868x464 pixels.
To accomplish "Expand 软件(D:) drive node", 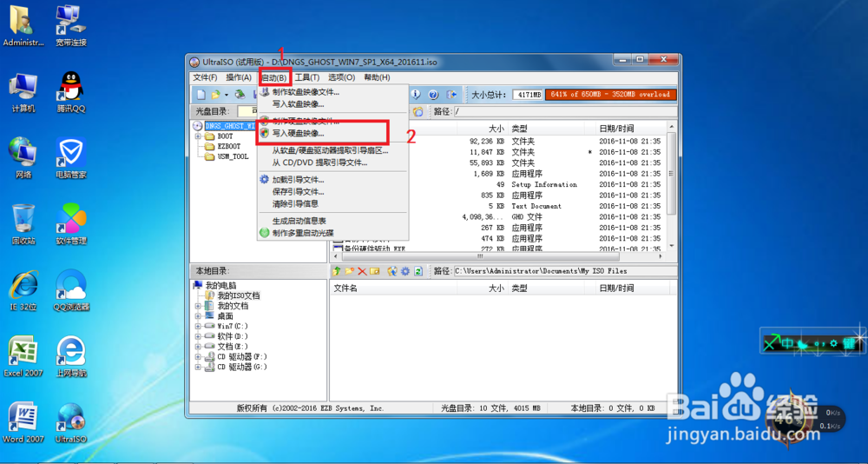I will [198, 336].
